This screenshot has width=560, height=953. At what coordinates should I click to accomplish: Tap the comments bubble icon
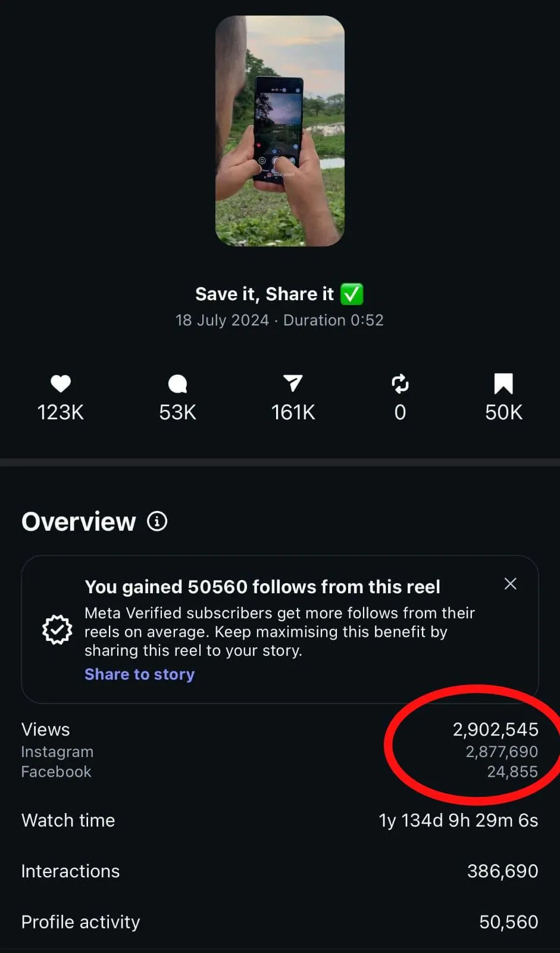click(177, 384)
